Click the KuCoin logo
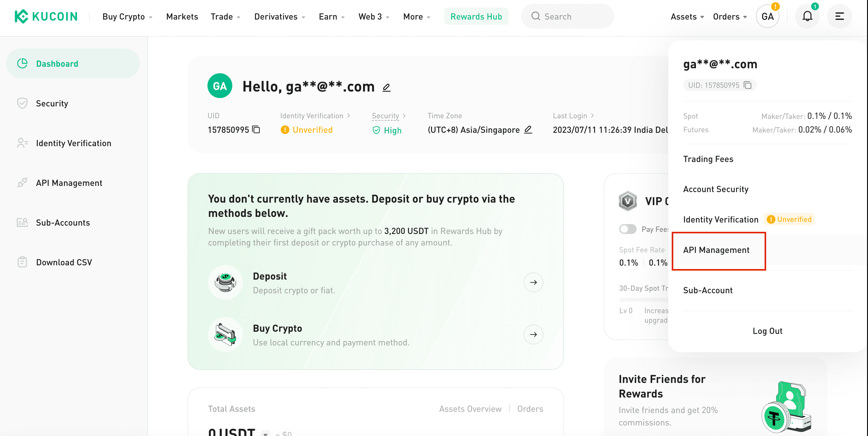This screenshot has width=868, height=436. [46, 16]
